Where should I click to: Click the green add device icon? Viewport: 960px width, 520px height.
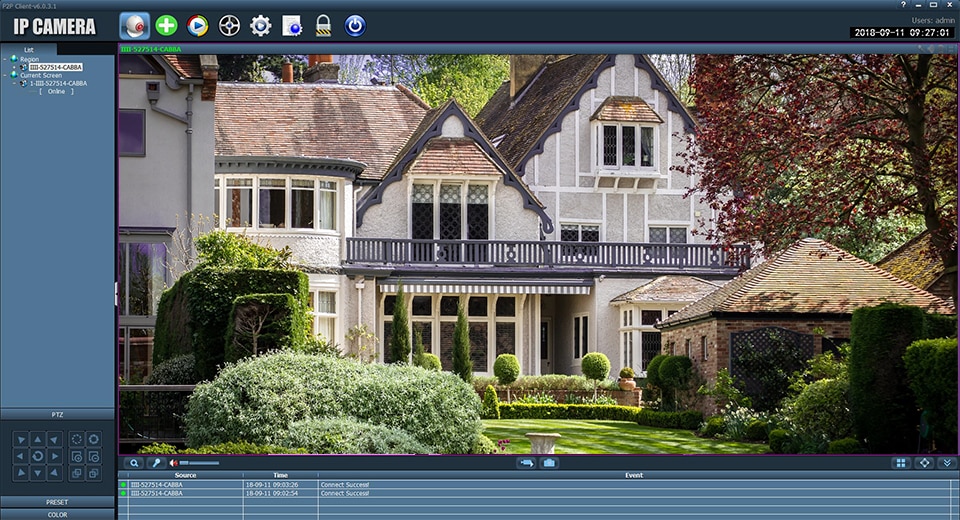tap(166, 26)
